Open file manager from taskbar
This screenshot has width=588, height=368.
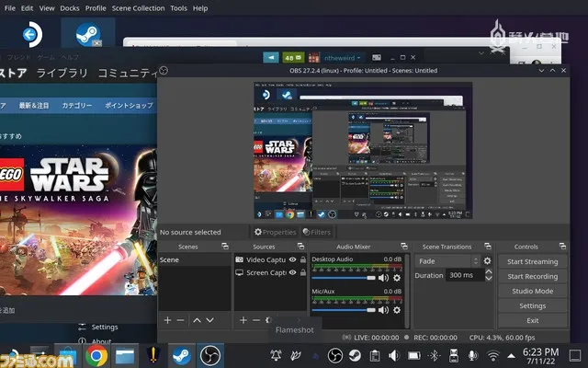pos(125,355)
